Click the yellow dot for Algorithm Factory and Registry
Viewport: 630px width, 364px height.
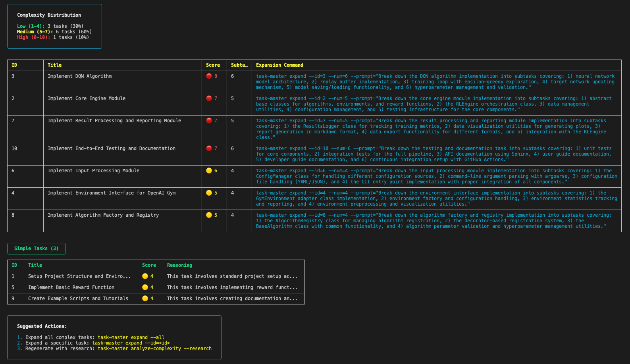pos(209,215)
